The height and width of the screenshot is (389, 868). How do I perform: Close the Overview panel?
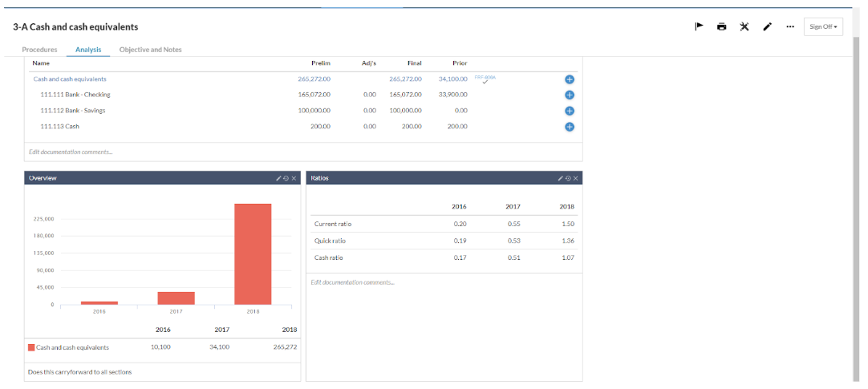coord(294,178)
